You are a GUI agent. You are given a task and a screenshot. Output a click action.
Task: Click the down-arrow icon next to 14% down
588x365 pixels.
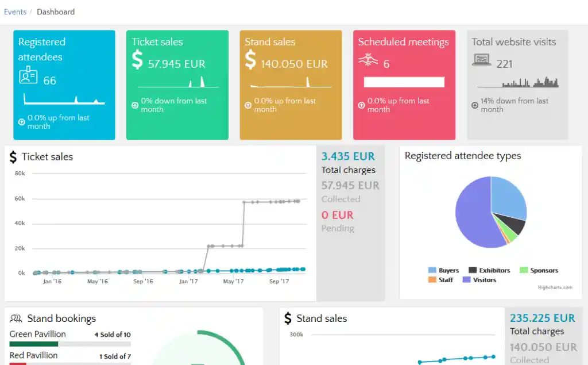coord(475,105)
